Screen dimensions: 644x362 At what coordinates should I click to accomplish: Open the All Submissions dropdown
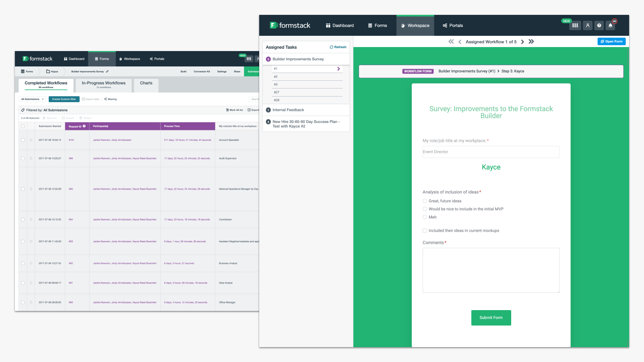pos(32,99)
